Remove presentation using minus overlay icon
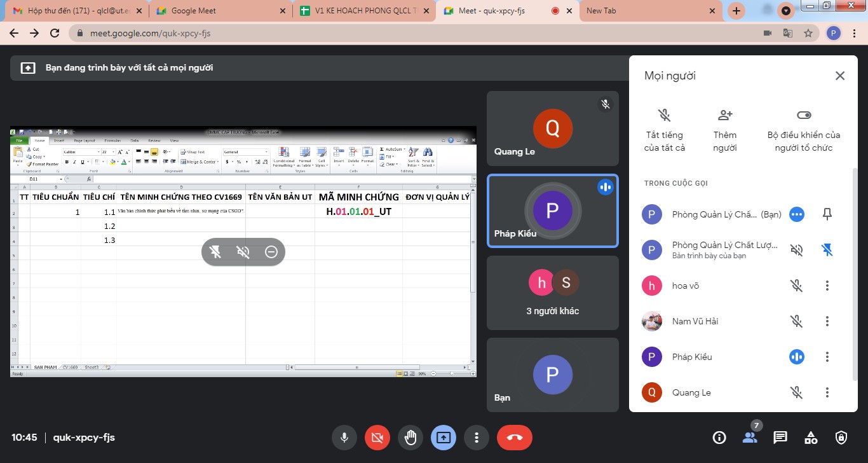 click(x=271, y=252)
